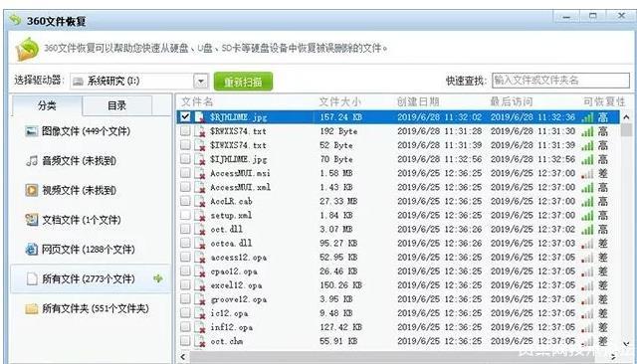Click the vertical scrollbar down arrow
The width and height of the screenshot is (637, 364).
click(626, 344)
